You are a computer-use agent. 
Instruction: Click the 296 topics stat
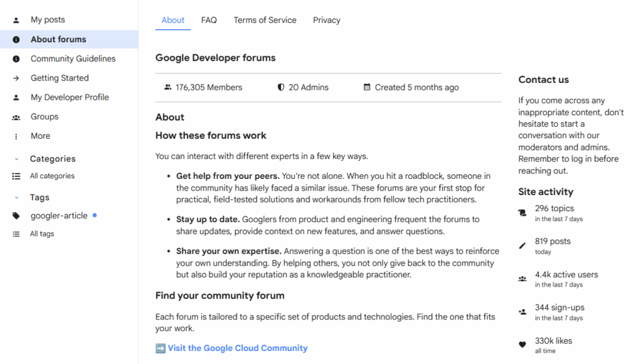[x=559, y=213]
